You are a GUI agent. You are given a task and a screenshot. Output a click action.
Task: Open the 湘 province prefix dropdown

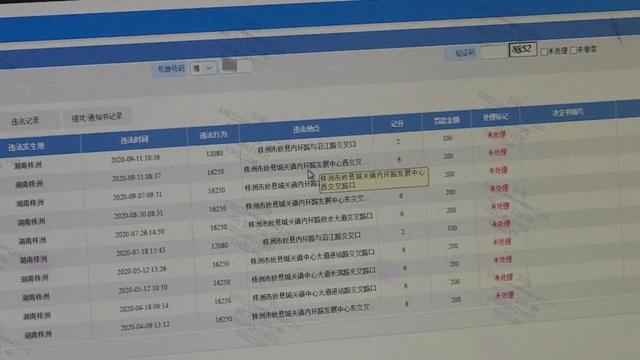(203, 68)
